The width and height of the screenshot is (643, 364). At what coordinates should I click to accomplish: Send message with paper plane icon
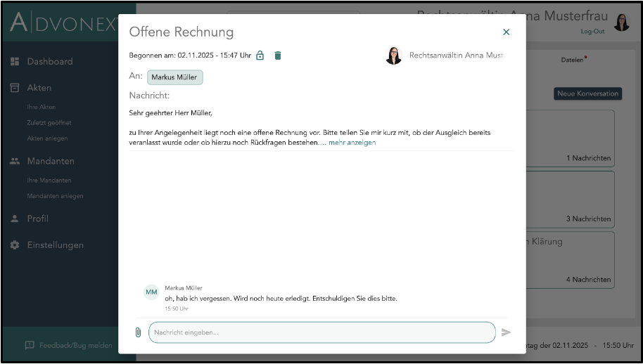[x=506, y=332]
